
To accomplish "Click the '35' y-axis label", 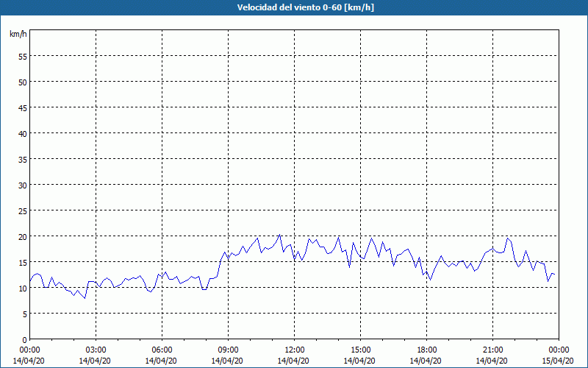I will (x=23, y=159).
